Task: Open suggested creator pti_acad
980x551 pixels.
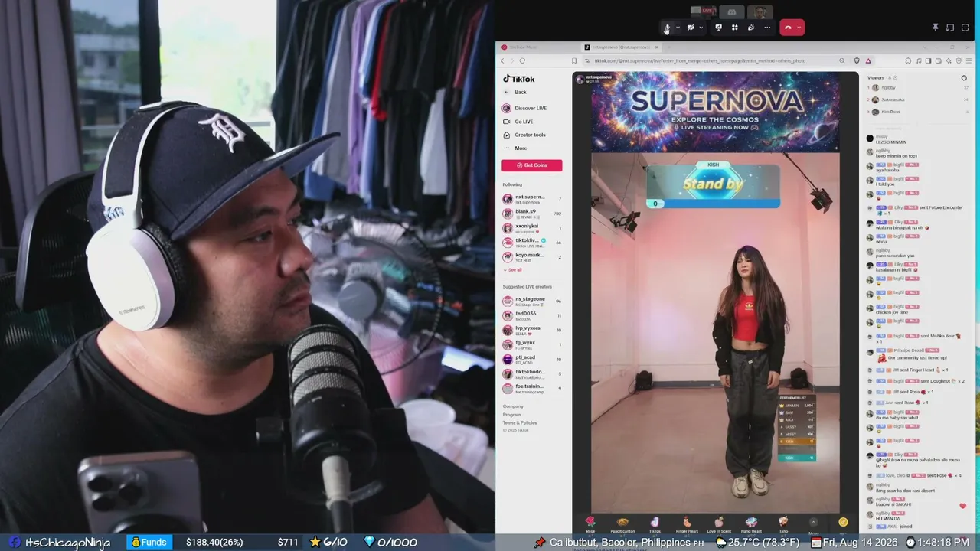Action: click(531, 358)
